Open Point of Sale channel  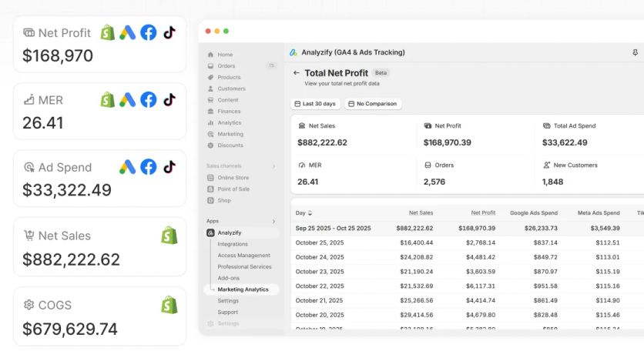tap(233, 189)
